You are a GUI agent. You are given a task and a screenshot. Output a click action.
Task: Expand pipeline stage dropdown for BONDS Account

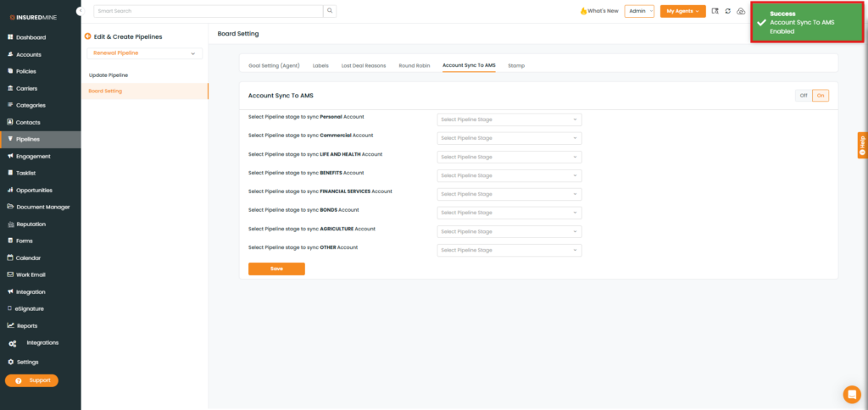point(509,213)
